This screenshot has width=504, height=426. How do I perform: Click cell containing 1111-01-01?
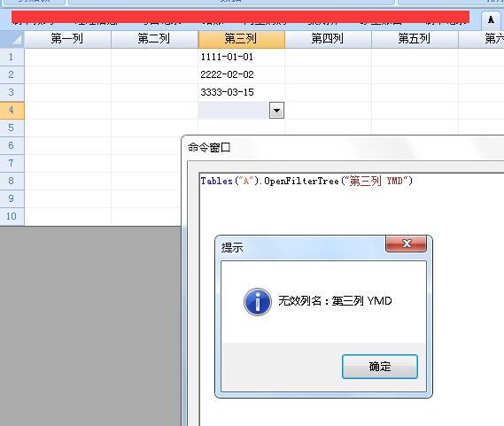(x=242, y=58)
